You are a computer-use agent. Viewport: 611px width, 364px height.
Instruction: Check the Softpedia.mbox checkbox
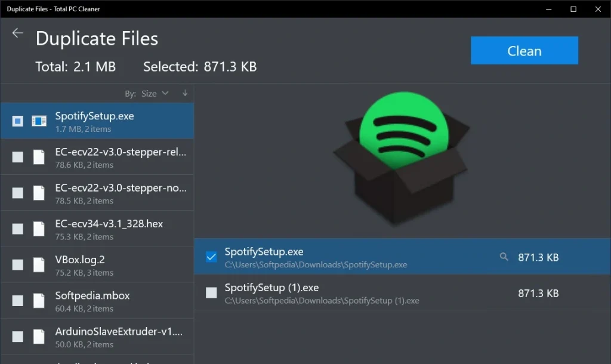pyautogui.click(x=17, y=301)
